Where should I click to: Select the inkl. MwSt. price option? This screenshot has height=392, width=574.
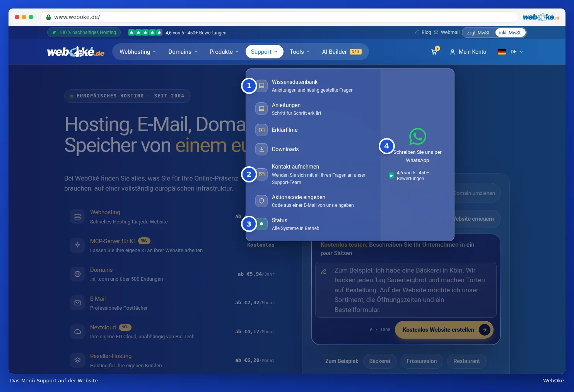coord(510,33)
